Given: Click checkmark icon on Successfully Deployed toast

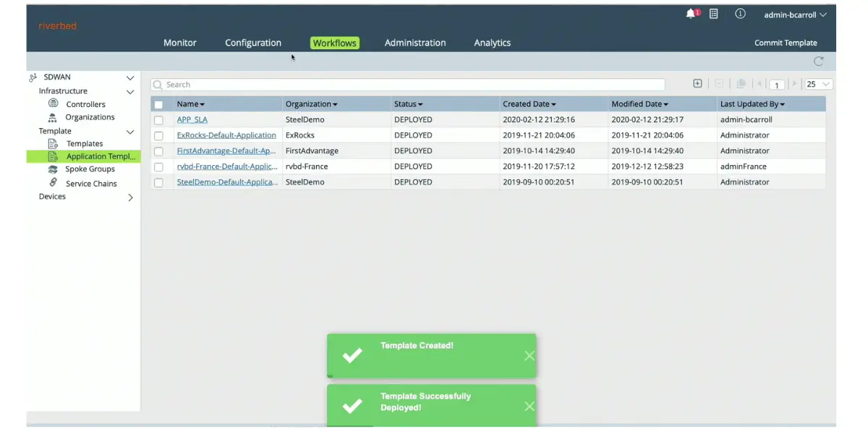Looking at the screenshot, I should coord(352,406).
